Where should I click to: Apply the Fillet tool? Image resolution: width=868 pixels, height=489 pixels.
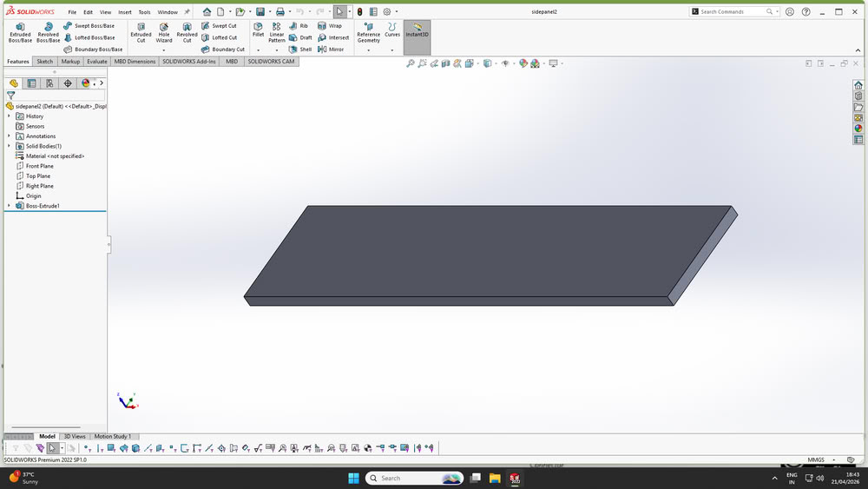tap(258, 30)
